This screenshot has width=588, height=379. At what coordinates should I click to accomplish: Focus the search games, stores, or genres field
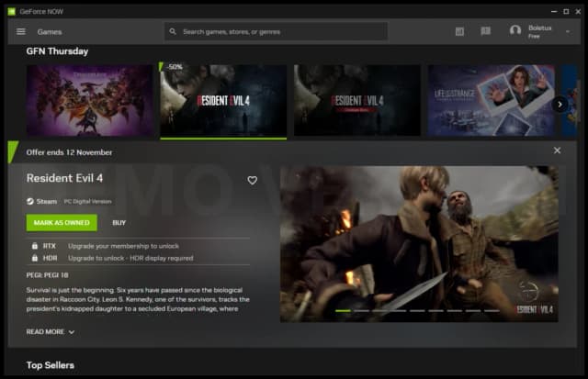(276, 31)
